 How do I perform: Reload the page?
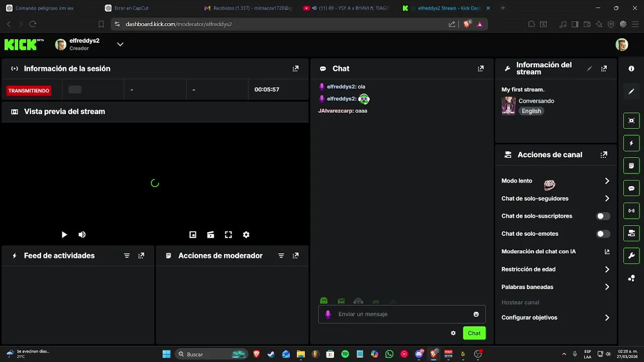(33, 24)
